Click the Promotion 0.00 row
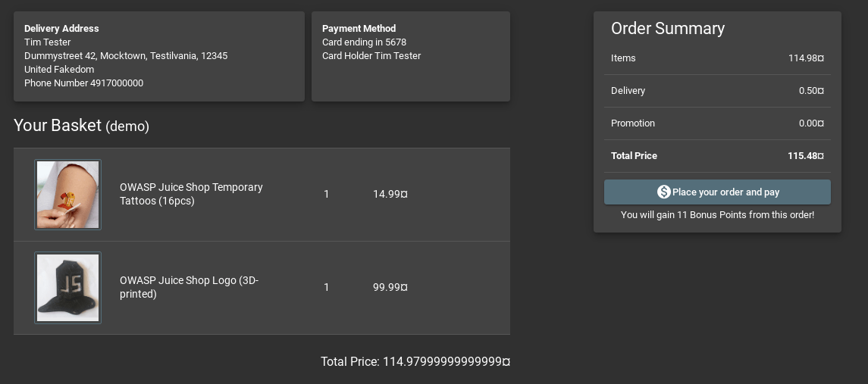The height and width of the screenshot is (384, 868). (x=717, y=123)
